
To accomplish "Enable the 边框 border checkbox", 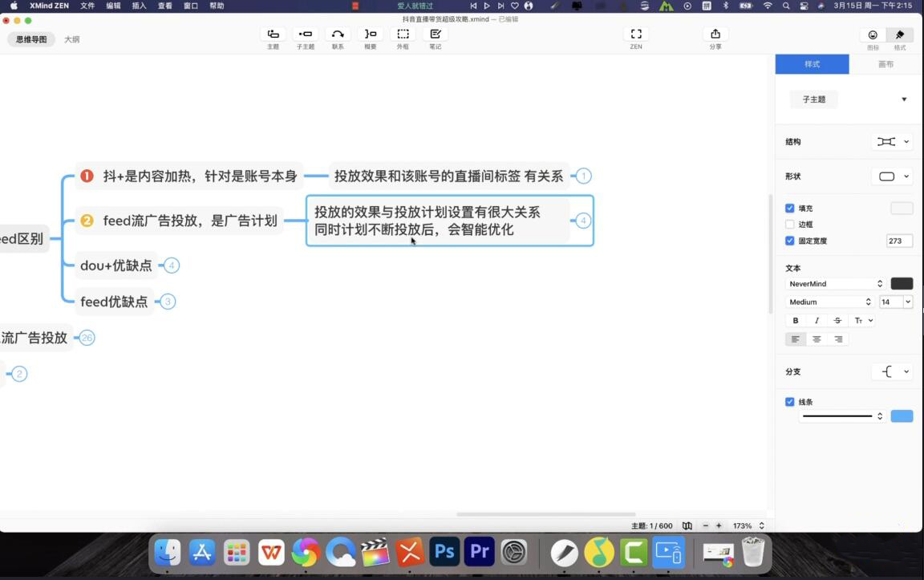I will coord(790,225).
